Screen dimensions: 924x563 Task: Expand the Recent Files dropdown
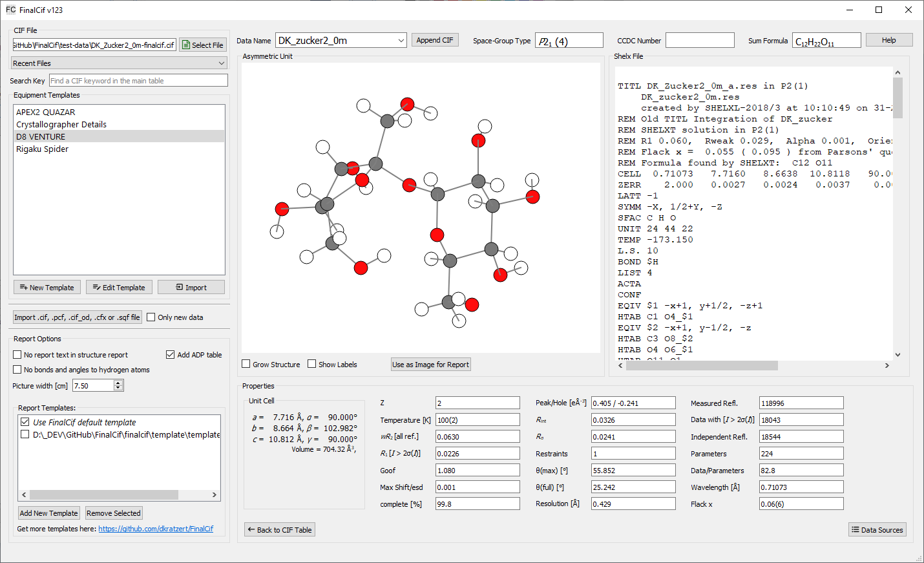click(x=119, y=63)
